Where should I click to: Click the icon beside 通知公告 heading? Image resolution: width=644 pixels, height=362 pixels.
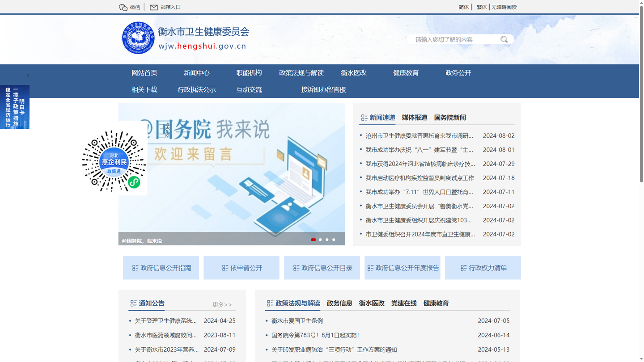tap(133, 303)
